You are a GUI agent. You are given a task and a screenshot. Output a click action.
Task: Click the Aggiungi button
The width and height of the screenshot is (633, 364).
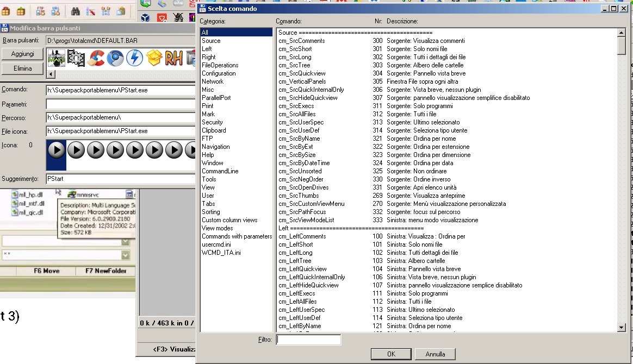point(23,54)
